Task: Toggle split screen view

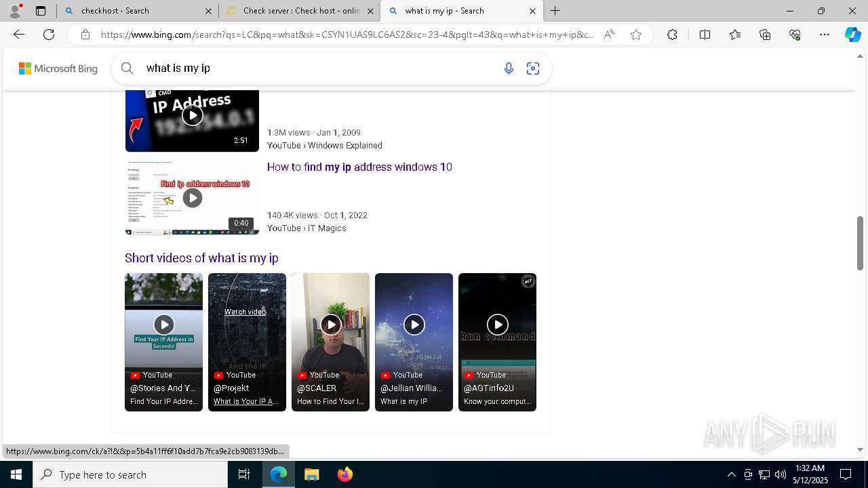Action: point(705,35)
